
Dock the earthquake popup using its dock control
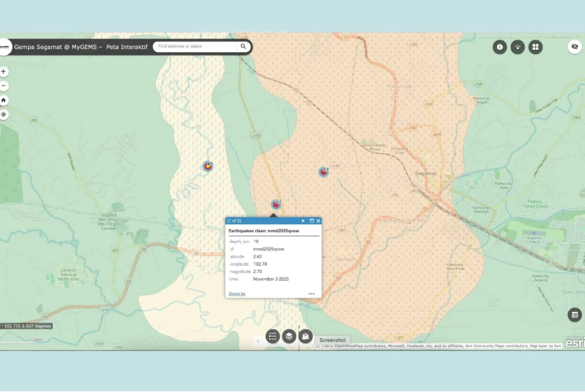pos(311,221)
